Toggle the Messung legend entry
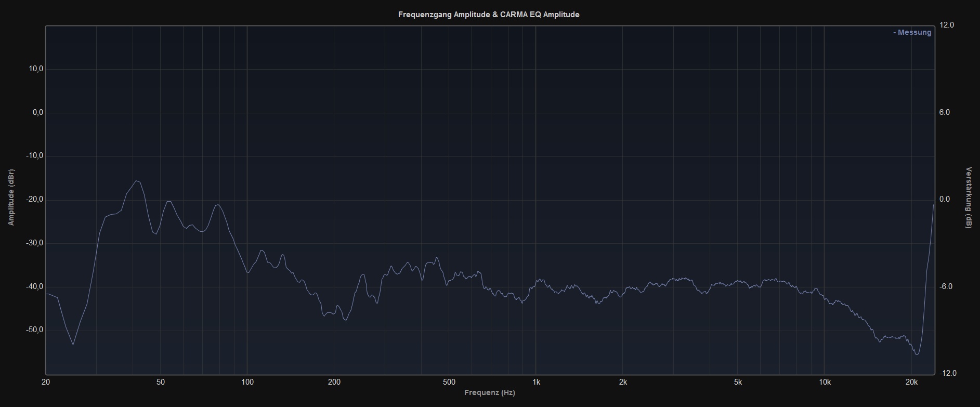The width and height of the screenshot is (980, 407). [912, 32]
